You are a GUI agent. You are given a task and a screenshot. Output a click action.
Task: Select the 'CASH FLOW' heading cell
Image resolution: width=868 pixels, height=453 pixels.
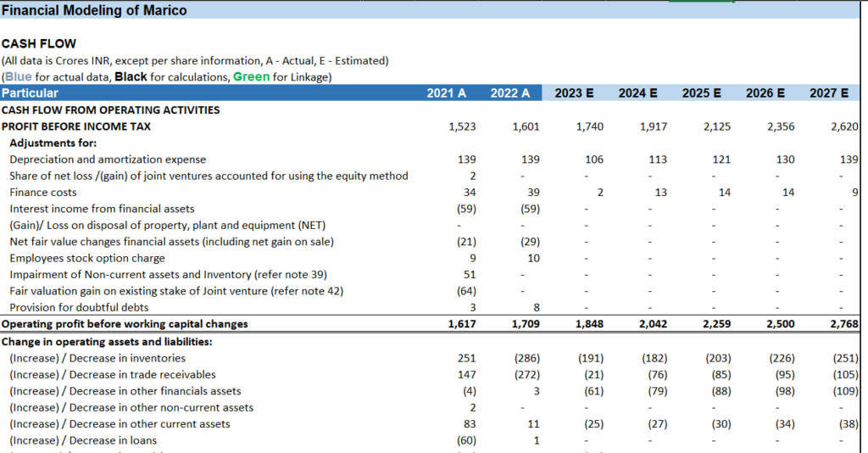tap(39, 43)
